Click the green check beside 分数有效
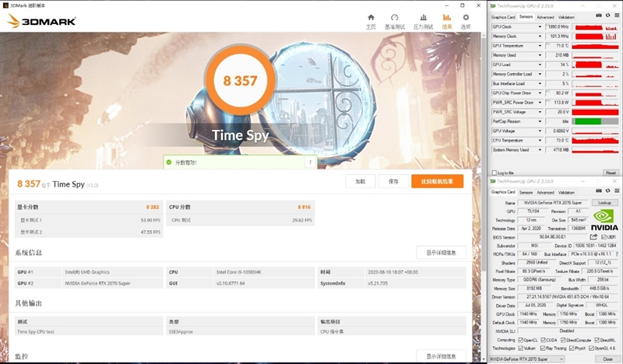 coord(169,163)
